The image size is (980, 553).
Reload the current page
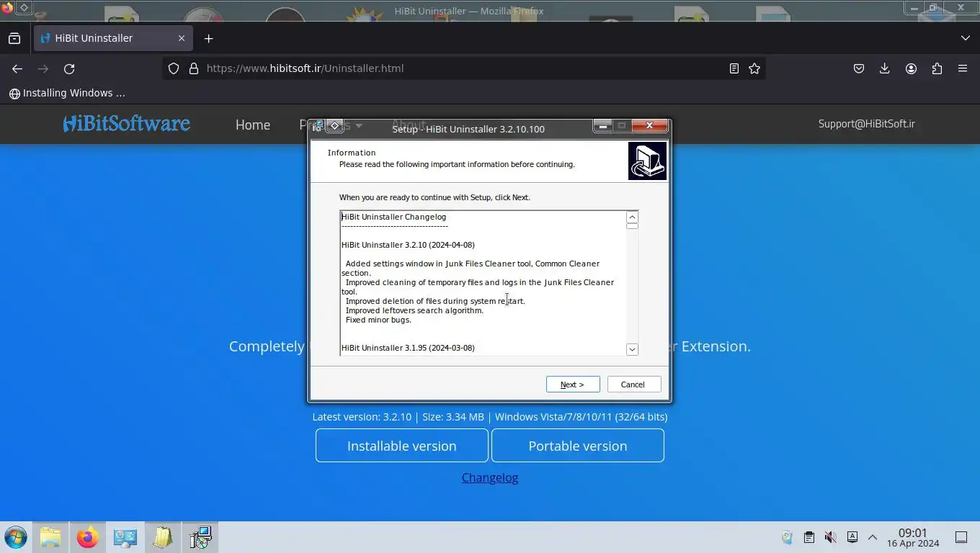coord(69,68)
